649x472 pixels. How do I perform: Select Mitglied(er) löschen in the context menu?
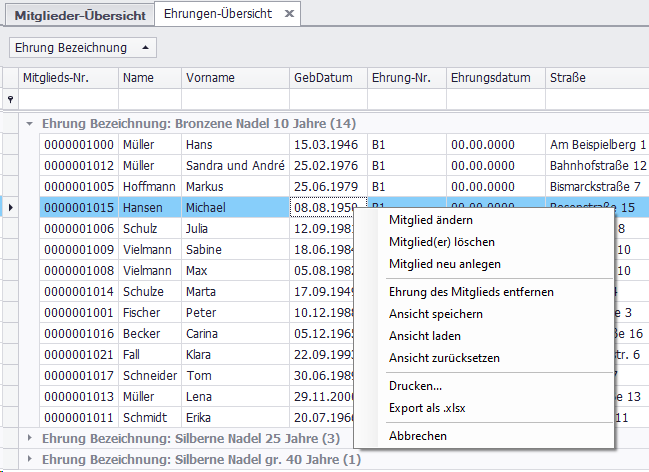click(441, 242)
